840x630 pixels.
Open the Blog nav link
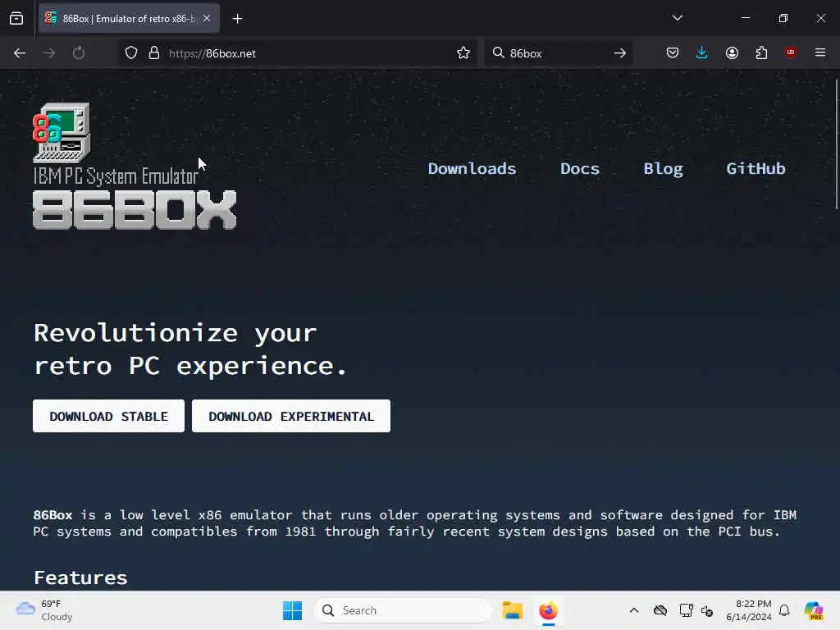[663, 169]
